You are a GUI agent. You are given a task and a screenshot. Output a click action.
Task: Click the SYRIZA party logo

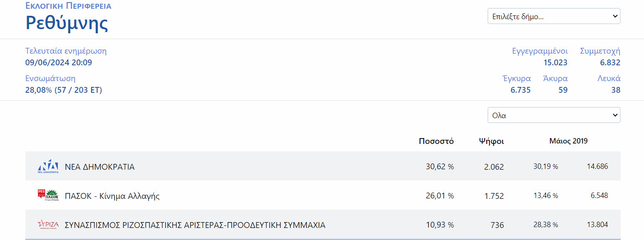(47, 225)
